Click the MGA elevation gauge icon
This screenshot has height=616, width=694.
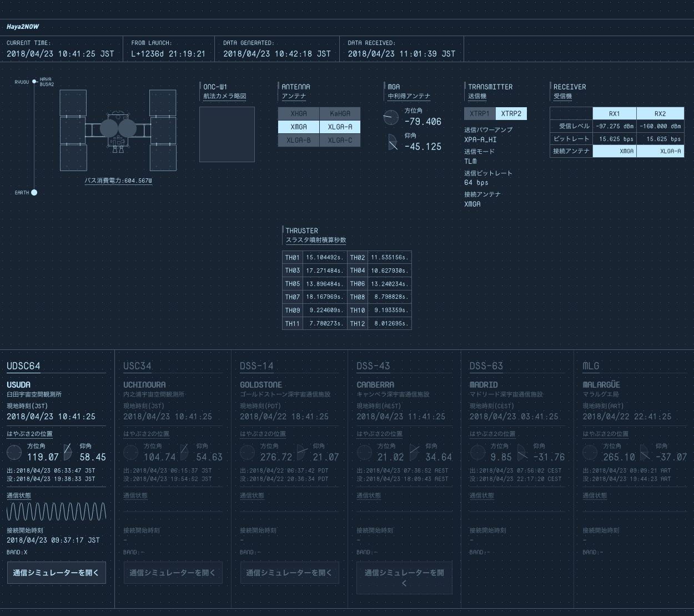(393, 142)
